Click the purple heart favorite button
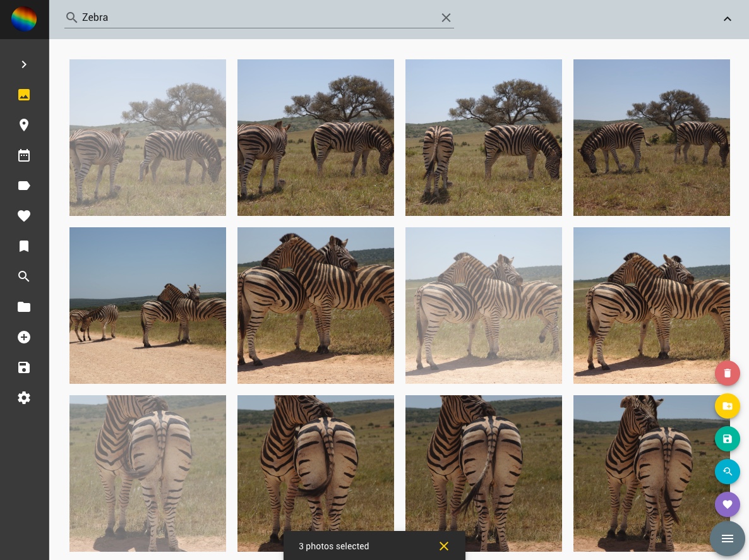This screenshot has height=560, width=749. click(x=727, y=504)
